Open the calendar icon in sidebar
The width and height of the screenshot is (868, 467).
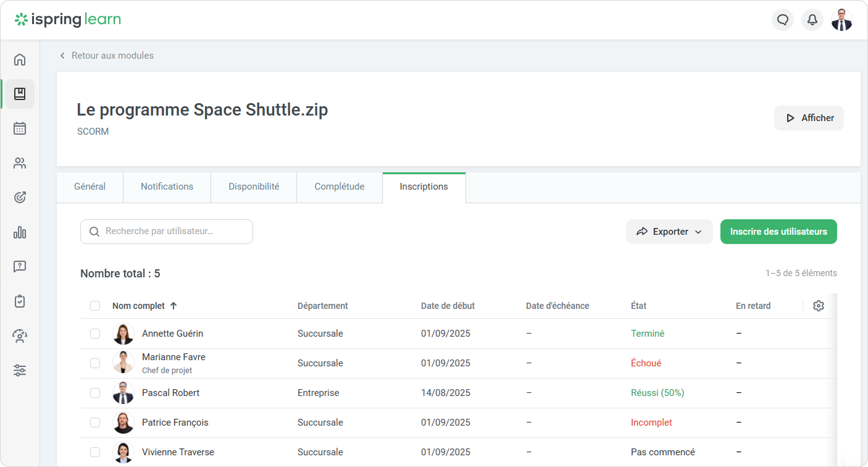pos(20,128)
